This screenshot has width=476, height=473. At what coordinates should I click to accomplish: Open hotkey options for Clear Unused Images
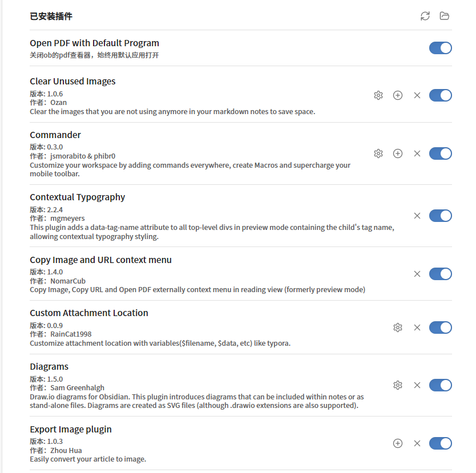click(398, 95)
